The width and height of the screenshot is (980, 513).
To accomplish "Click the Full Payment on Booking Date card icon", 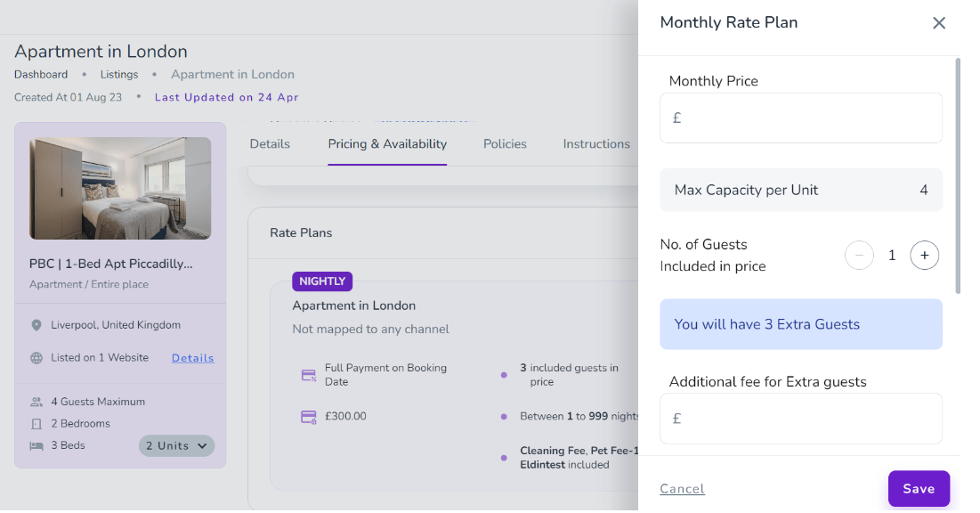I will click(x=308, y=374).
